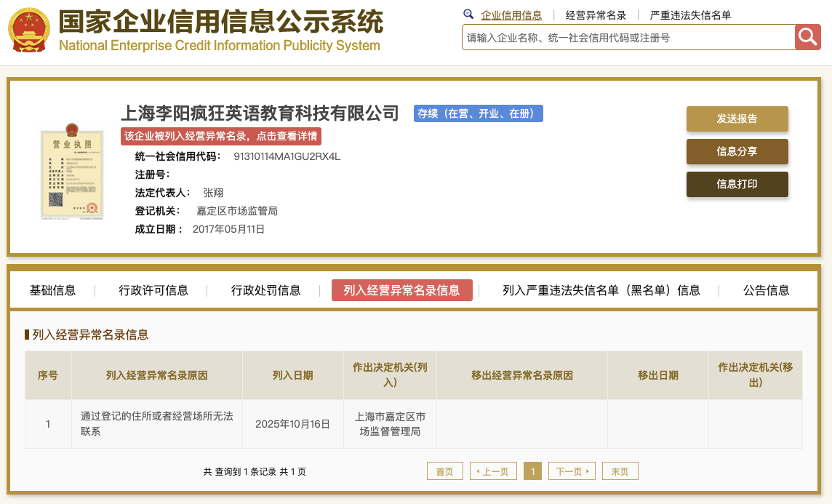The image size is (832, 504).
Task: Click the 末页 pagination button
Action: (x=620, y=471)
